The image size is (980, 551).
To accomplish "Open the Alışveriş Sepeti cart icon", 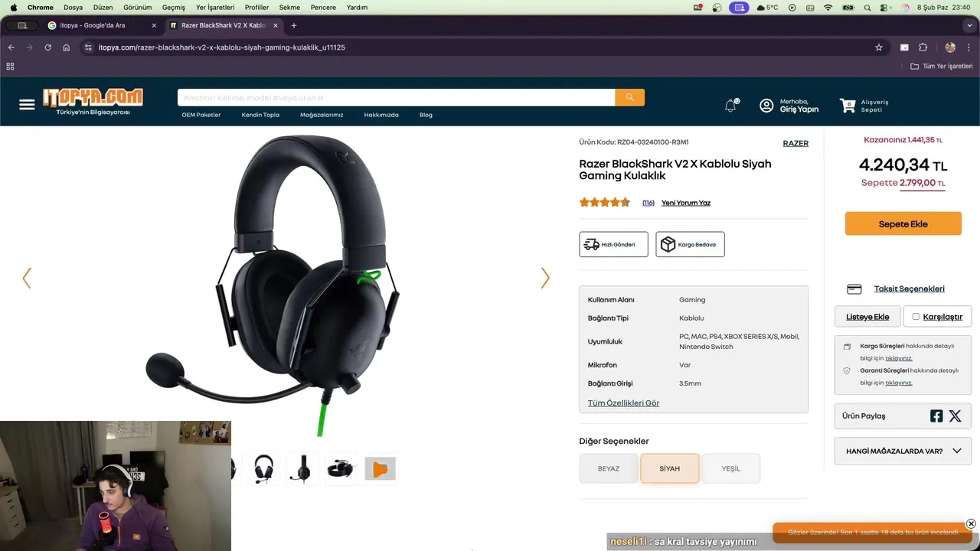I will tap(848, 106).
